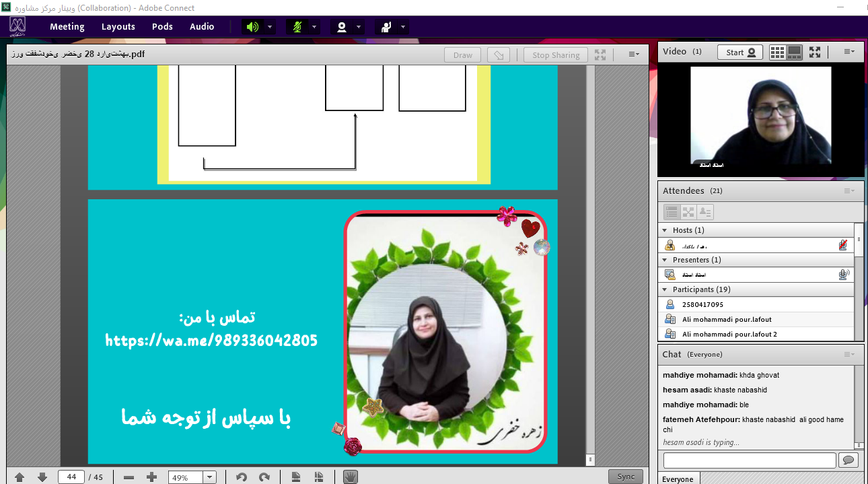Open the Layouts menu
The image size is (868, 484).
[x=118, y=27]
